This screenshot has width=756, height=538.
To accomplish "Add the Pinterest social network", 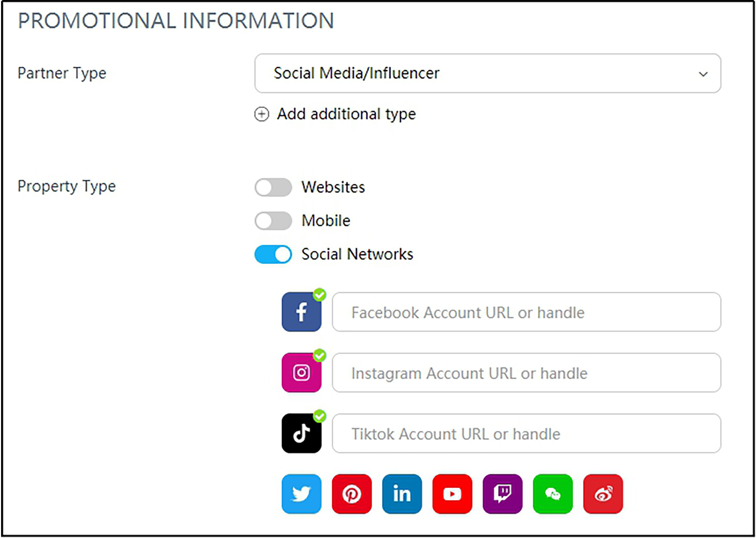I will click(x=351, y=494).
